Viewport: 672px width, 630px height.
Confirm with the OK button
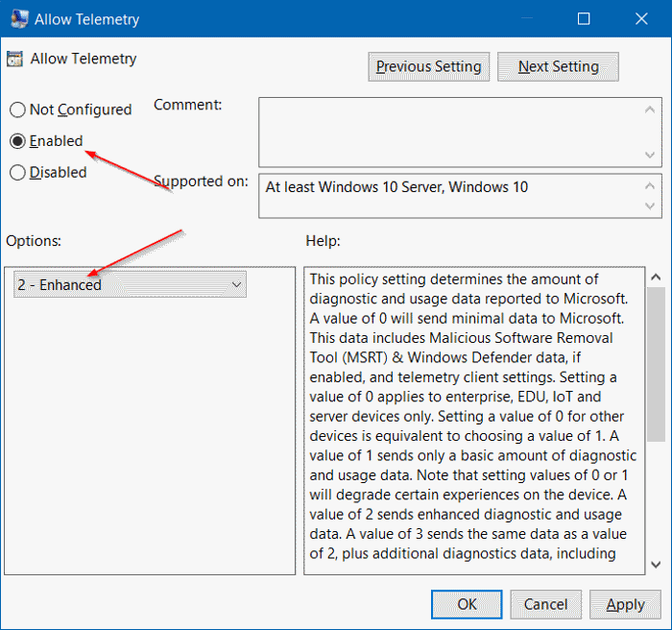(467, 604)
